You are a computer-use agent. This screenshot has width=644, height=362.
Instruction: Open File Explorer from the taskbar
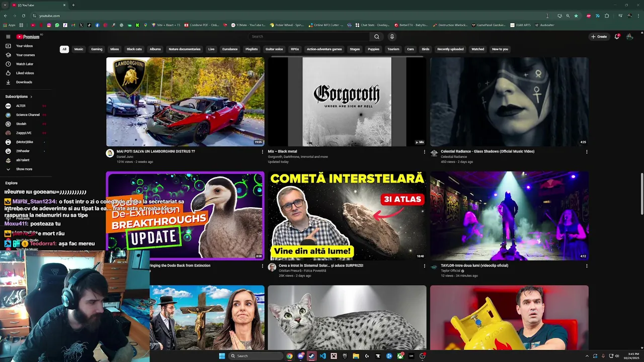(x=356, y=356)
